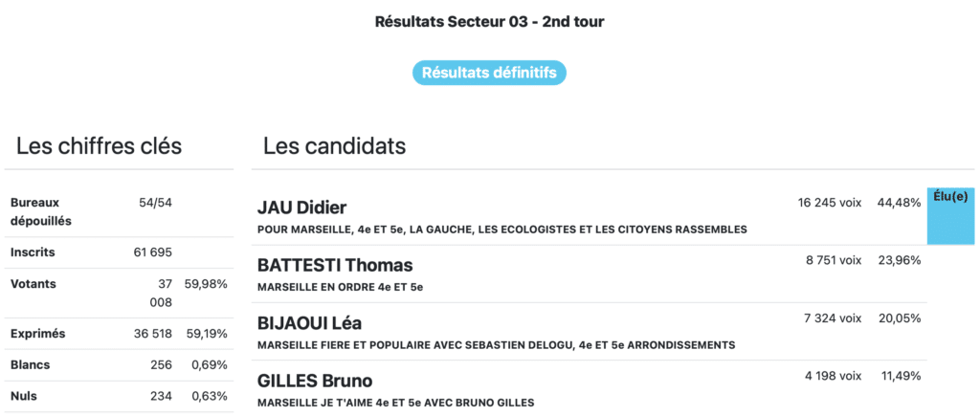Click the Les candidats heading
This screenshot has height=416, width=980.
(334, 146)
